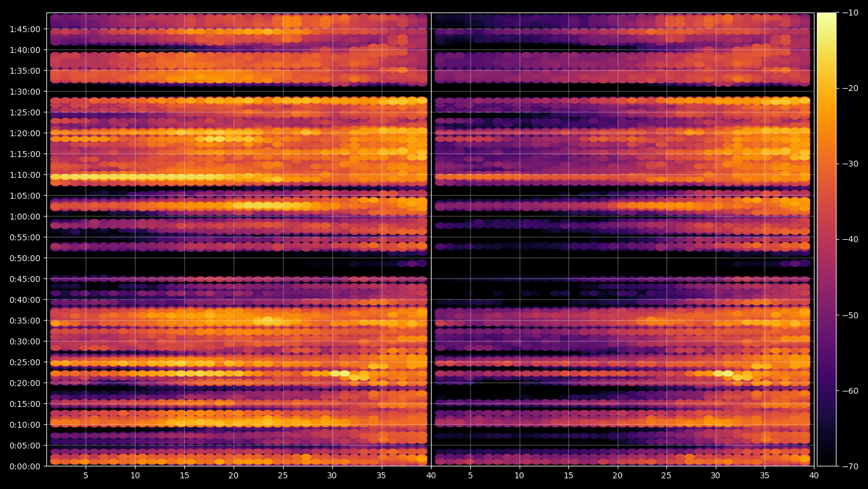Select x-axis label 10 under left heatmap
This screenshot has height=489, width=868.
(135, 476)
